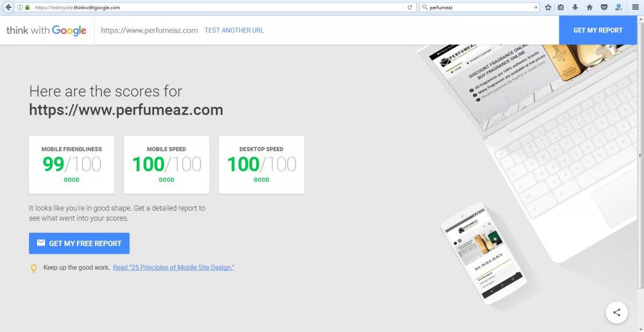644x332 pixels.
Task: Open the hamburger menu of the browser
Action: point(635,8)
